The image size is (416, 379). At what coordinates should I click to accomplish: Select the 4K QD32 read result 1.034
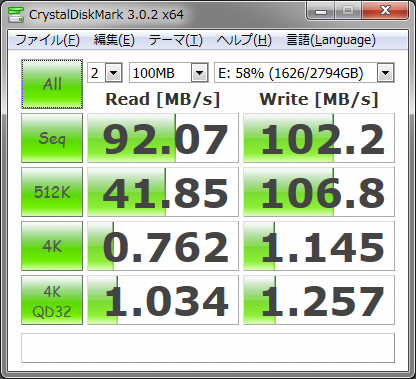163,300
